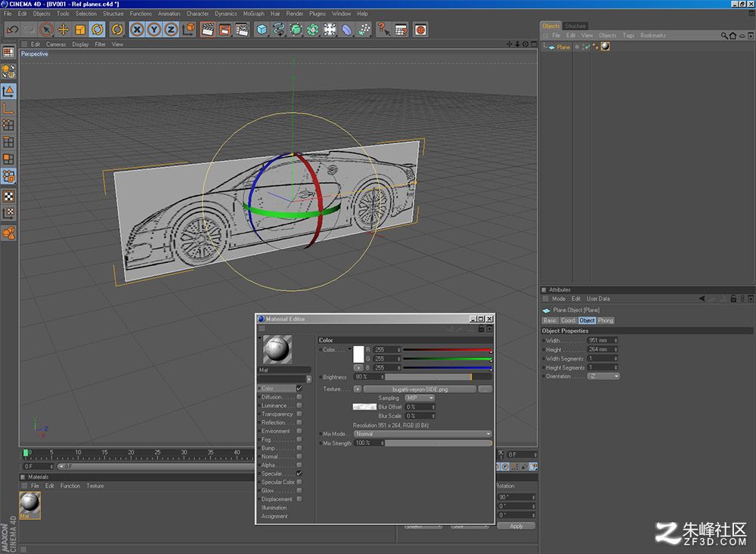
Task: Switch the coordinate system icon
Action: pyautogui.click(x=188, y=30)
